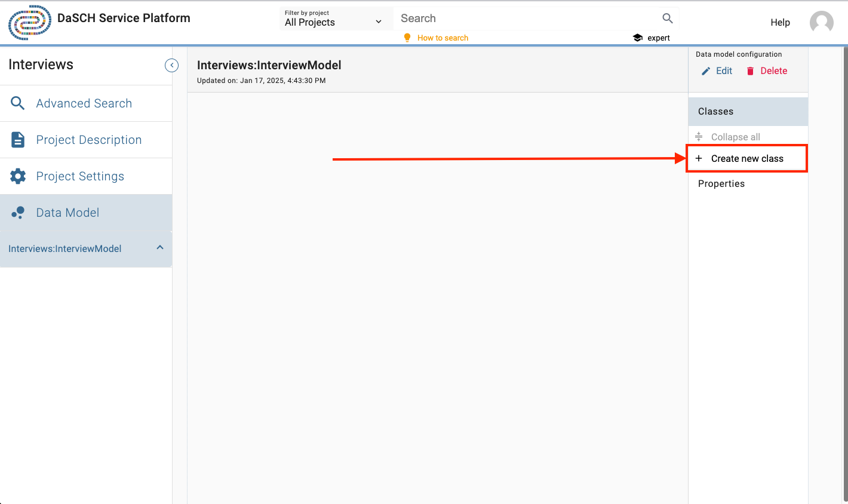The width and height of the screenshot is (848, 504).
Task: Select the Data Model menu item
Action: pyautogui.click(x=67, y=213)
